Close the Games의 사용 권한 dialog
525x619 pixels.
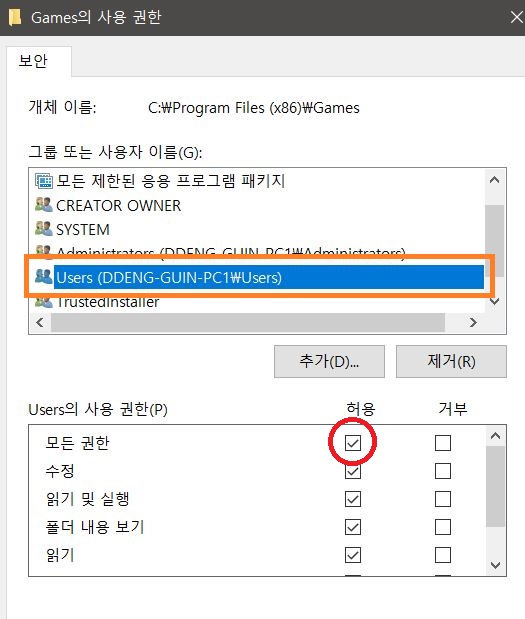click(x=516, y=17)
